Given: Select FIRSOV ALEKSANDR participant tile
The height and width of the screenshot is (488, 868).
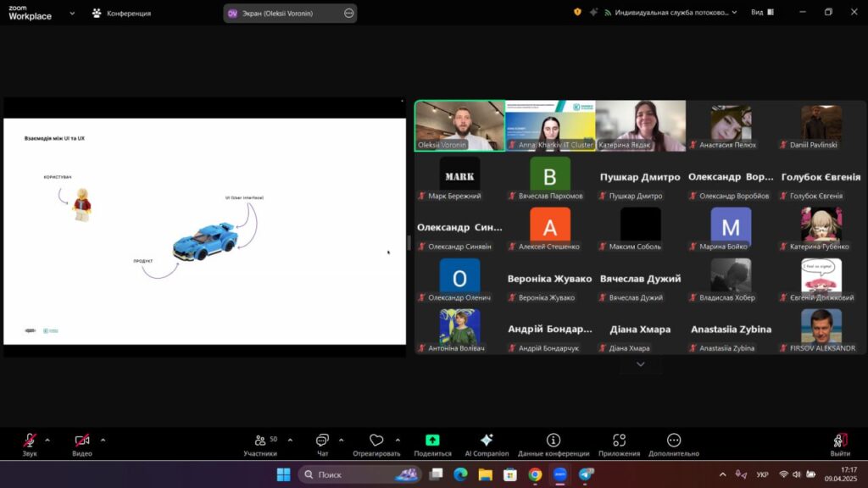Looking at the screenshot, I should (821, 330).
